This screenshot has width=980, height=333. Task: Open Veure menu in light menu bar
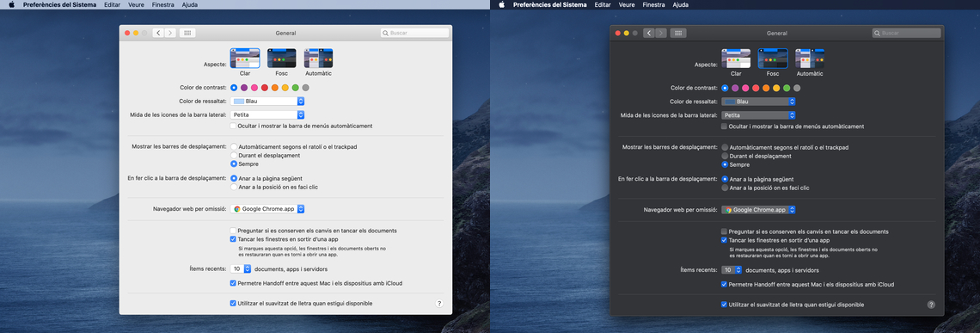(136, 4)
